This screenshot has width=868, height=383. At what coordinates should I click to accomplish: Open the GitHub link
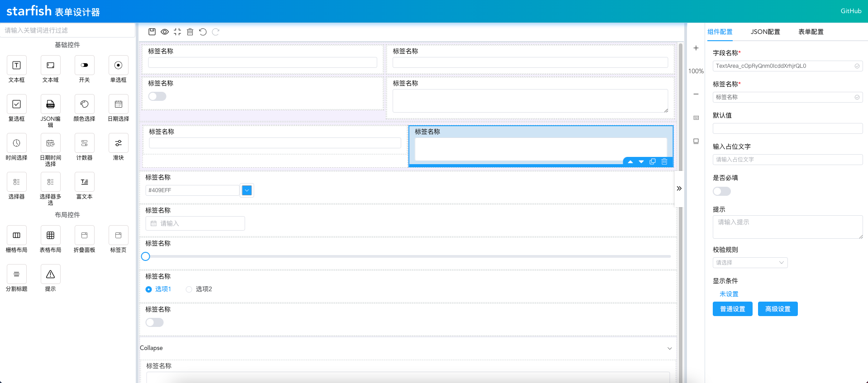pyautogui.click(x=851, y=11)
